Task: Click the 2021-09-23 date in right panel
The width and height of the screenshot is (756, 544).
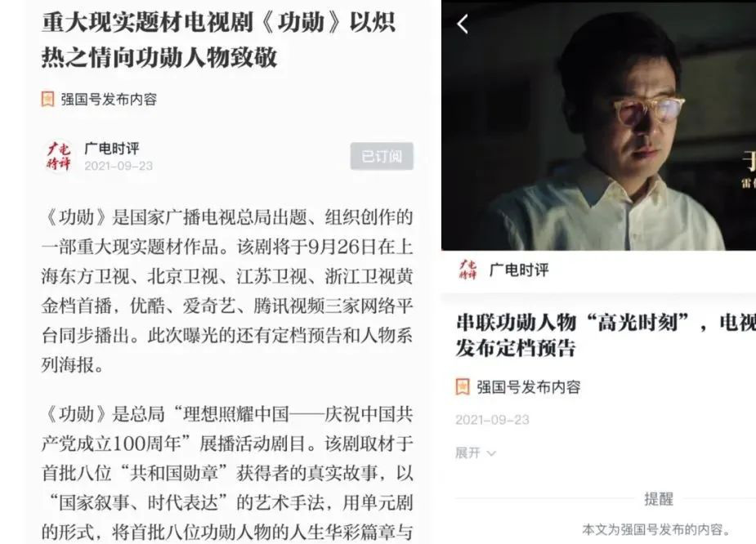Action: tap(492, 420)
